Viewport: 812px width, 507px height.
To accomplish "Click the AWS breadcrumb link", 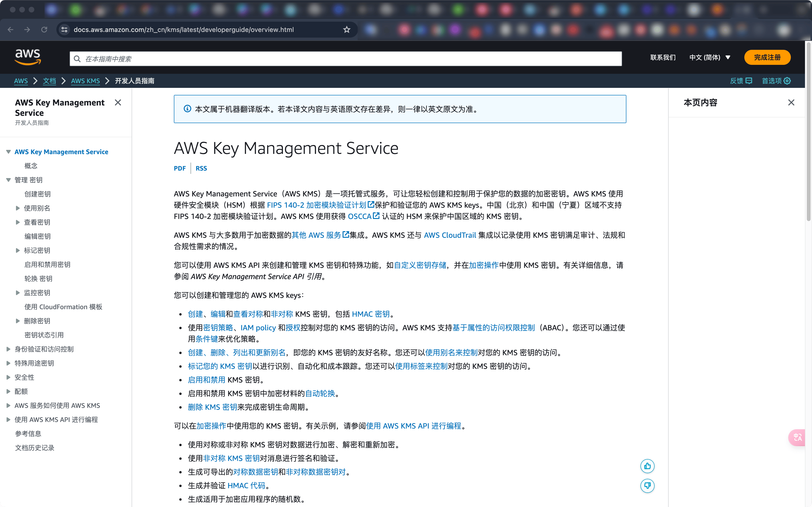I will tap(21, 81).
